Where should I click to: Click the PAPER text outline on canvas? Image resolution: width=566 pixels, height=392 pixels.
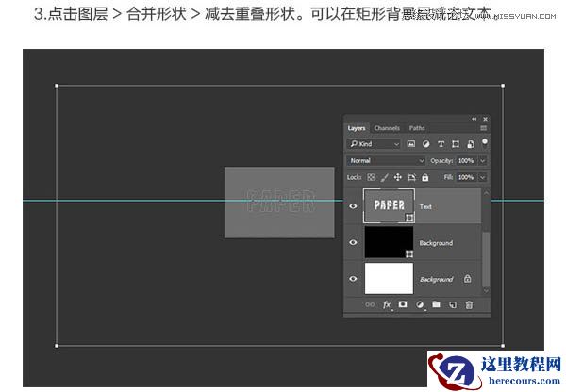pyautogui.click(x=280, y=201)
